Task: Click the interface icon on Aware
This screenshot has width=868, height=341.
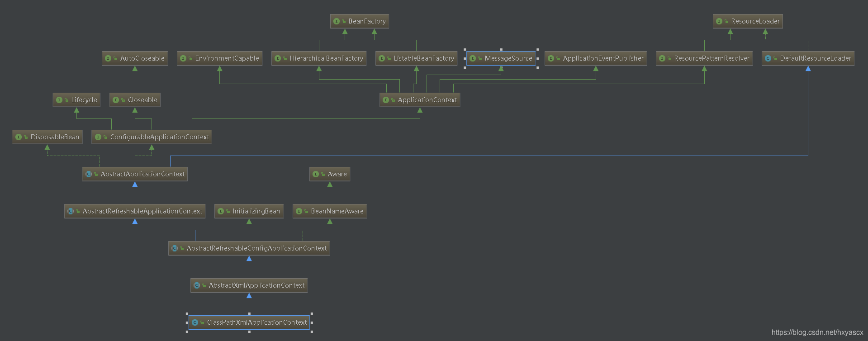Action: pos(316,174)
